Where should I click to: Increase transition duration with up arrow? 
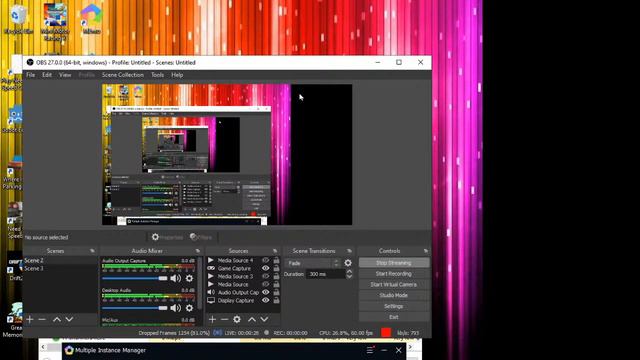(x=349, y=271)
